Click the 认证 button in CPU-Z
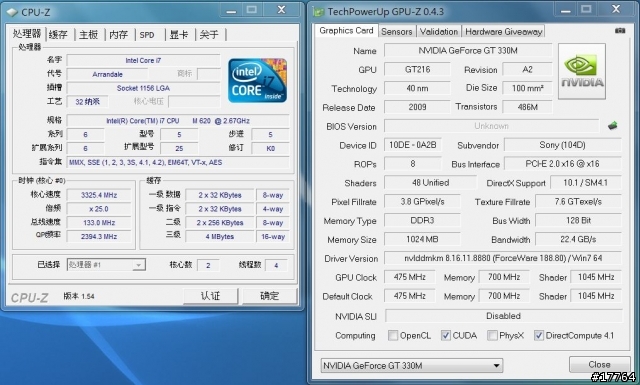This screenshot has width=640, height=385. click(x=210, y=296)
